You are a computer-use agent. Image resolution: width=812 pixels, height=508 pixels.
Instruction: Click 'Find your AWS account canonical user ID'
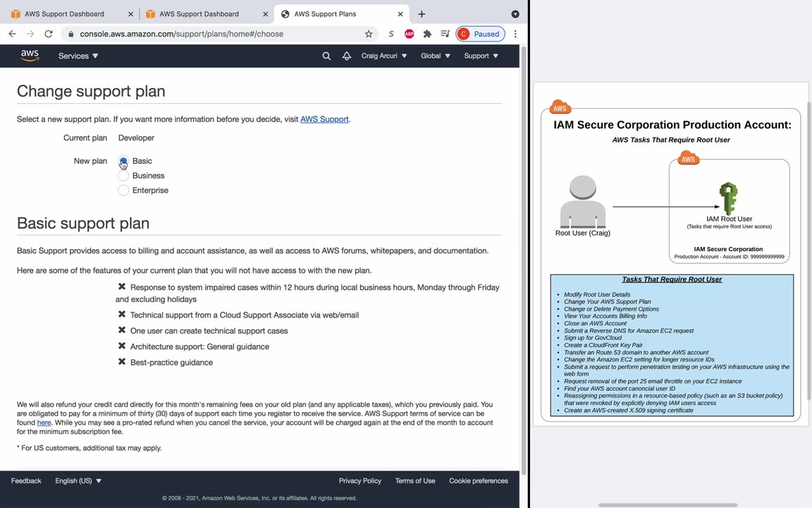tap(620, 389)
